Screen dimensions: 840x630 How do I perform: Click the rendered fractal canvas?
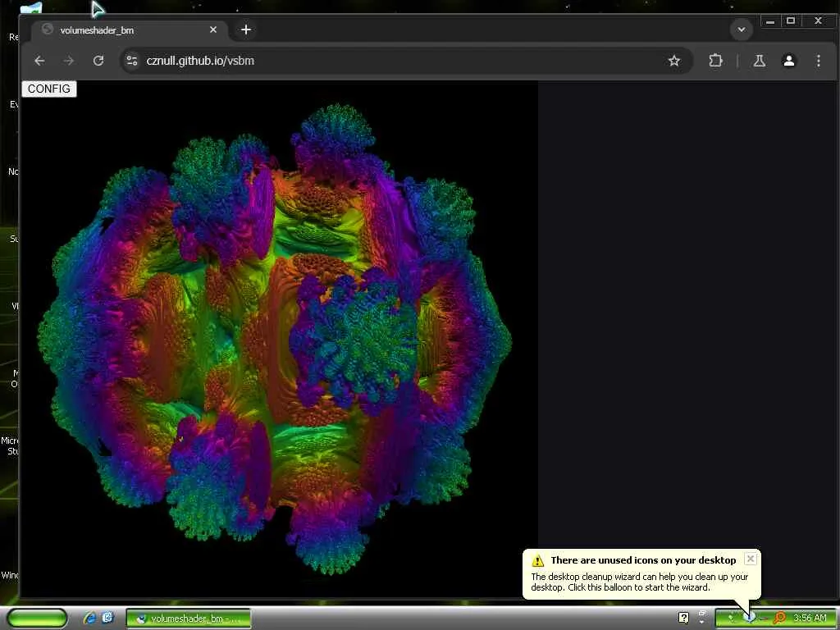pos(279,339)
